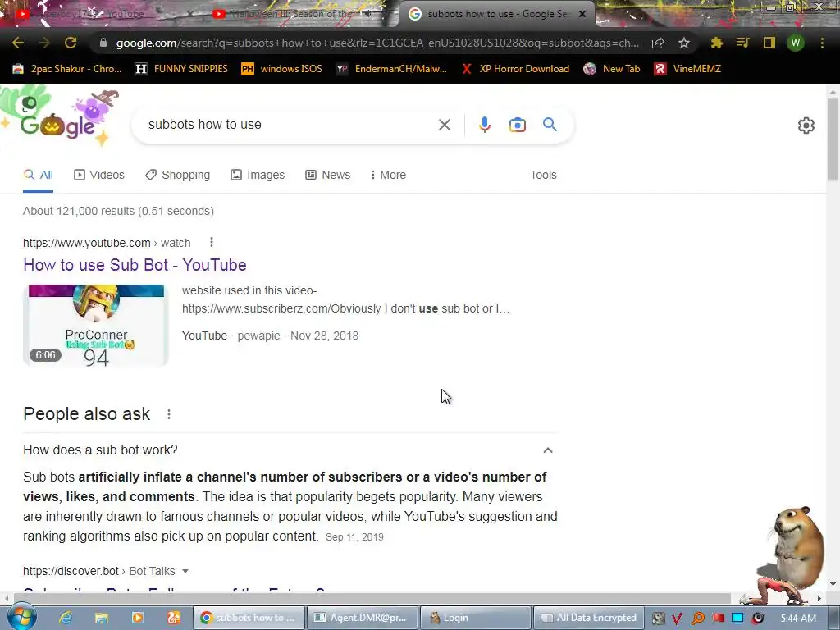Open the XP Horror Download bookmark
Viewport: 840px width, 630px height.
click(x=515, y=69)
